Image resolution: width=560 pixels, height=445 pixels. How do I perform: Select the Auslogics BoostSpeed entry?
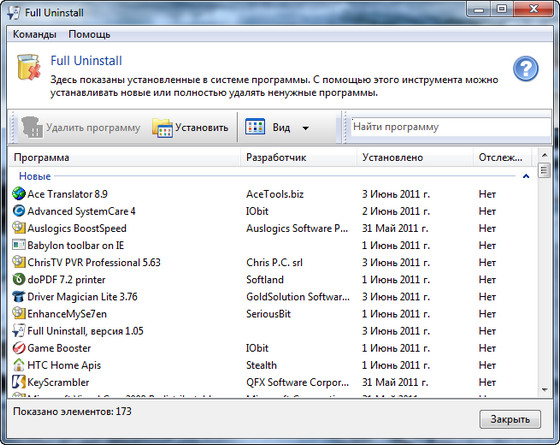[x=77, y=228]
